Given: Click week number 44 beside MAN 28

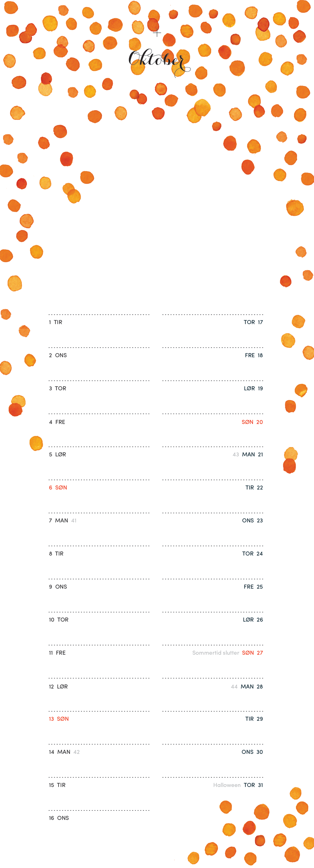Looking at the screenshot, I should tap(234, 687).
